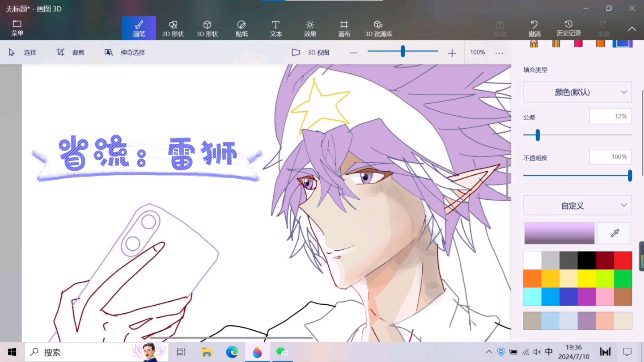Viewport: 644px width, 362px height.
Task: Select the 画笔 brushes tab
Action: click(x=139, y=28)
